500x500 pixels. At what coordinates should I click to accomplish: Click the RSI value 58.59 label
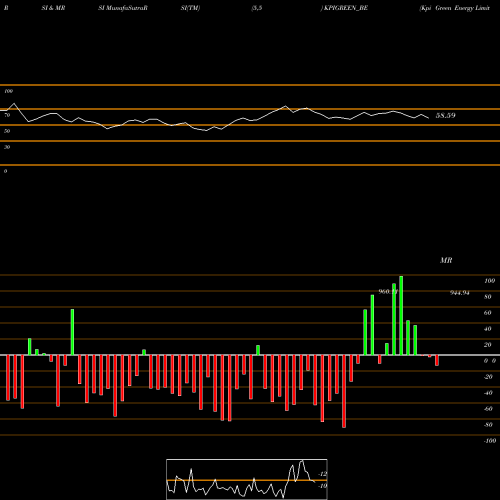(x=445, y=116)
